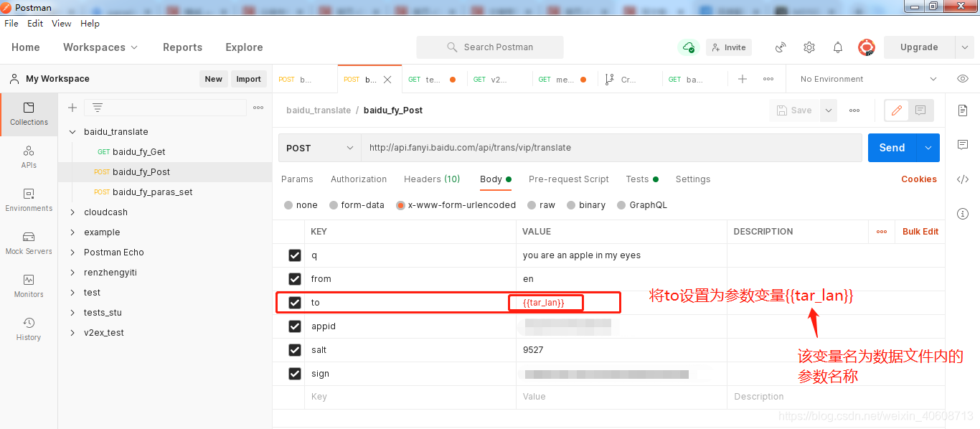Uncheck the to parameter checkbox

(x=294, y=303)
